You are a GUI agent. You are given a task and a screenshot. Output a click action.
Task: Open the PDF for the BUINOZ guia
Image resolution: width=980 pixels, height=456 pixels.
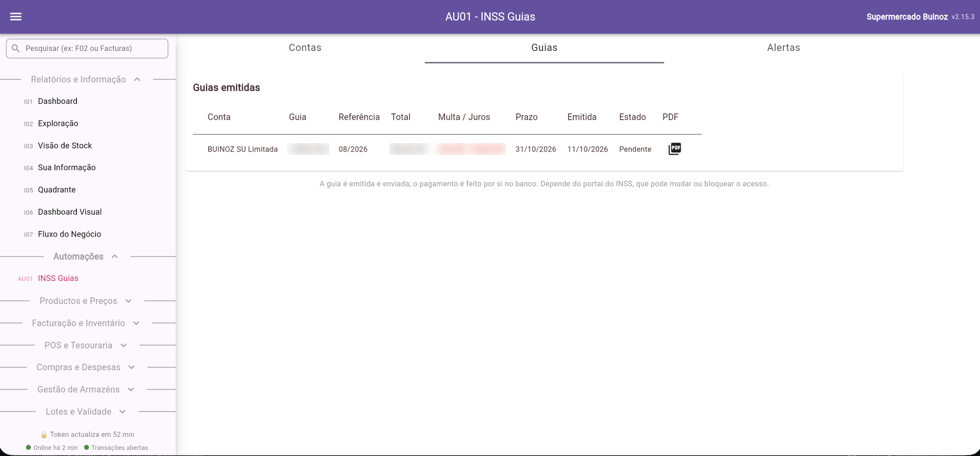tap(675, 149)
